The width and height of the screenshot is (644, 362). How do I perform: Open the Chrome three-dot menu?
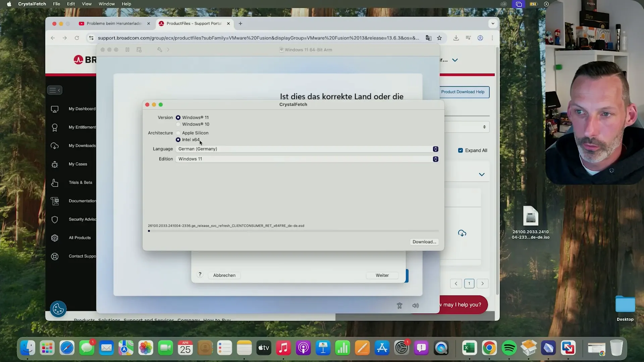point(492,38)
